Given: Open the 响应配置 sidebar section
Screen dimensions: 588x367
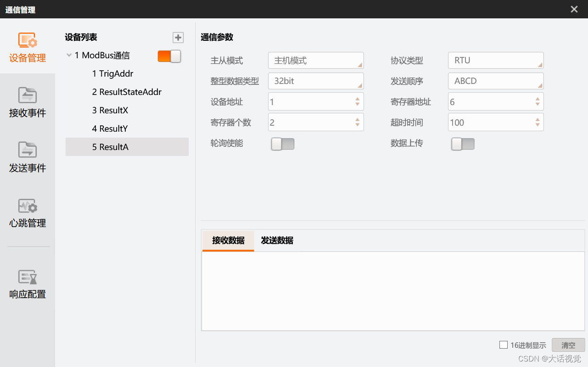Looking at the screenshot, I should pyautogui.click(x=28, y=284).
